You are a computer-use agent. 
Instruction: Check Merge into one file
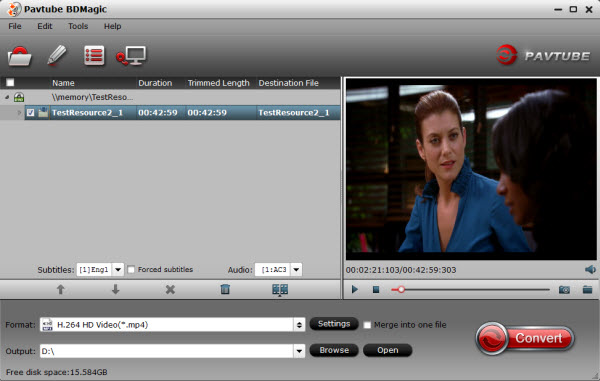coord(367,325)
